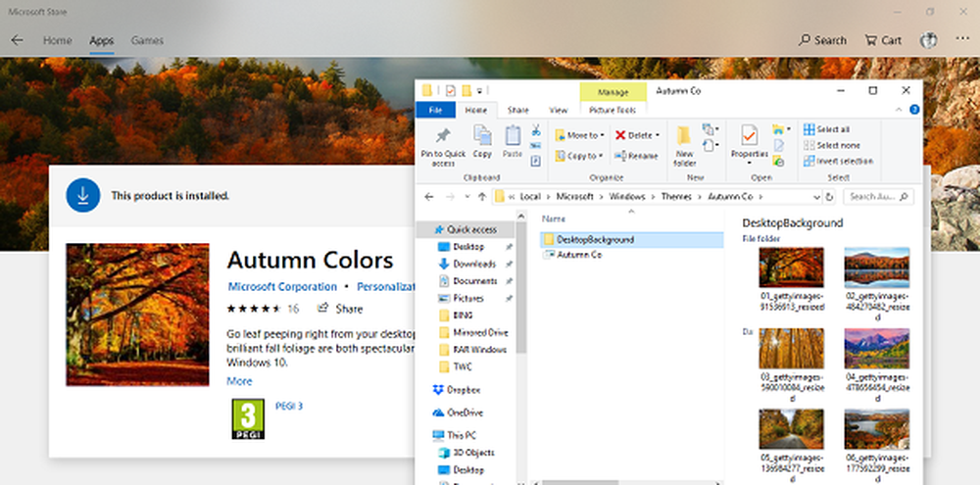Click the File Explorer search box

click(x=878, y=196)
